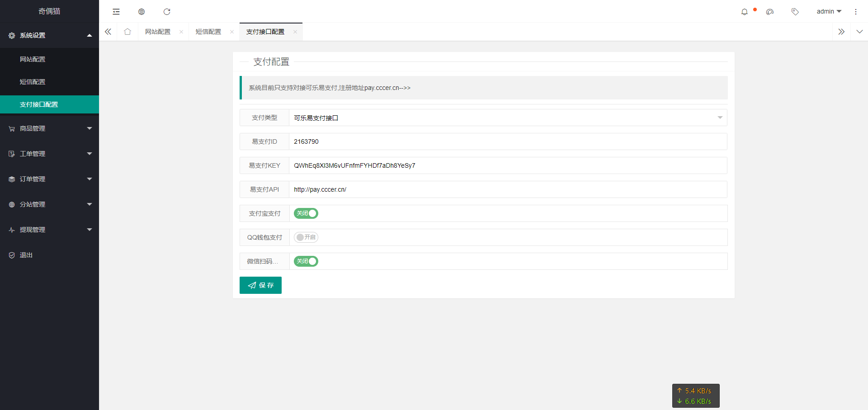Close the 网站配置 tab
Image resolution: width=868 pixels, height=410 pixels.
coord(181,32)
